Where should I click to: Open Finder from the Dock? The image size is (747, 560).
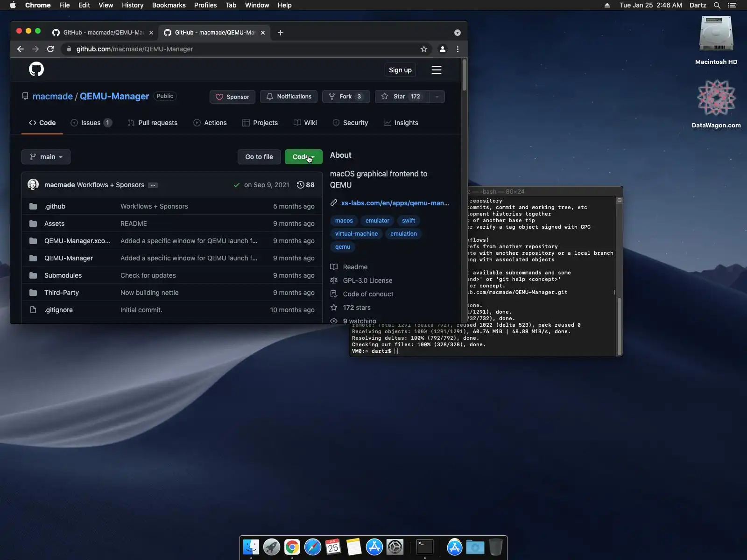point(251,547)
